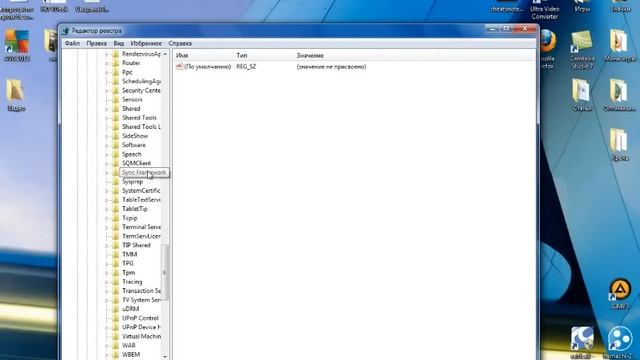This screenshot has height=360, width=640.
Task: Click the Rpc folder icon
Action: [x=116, y=72]
